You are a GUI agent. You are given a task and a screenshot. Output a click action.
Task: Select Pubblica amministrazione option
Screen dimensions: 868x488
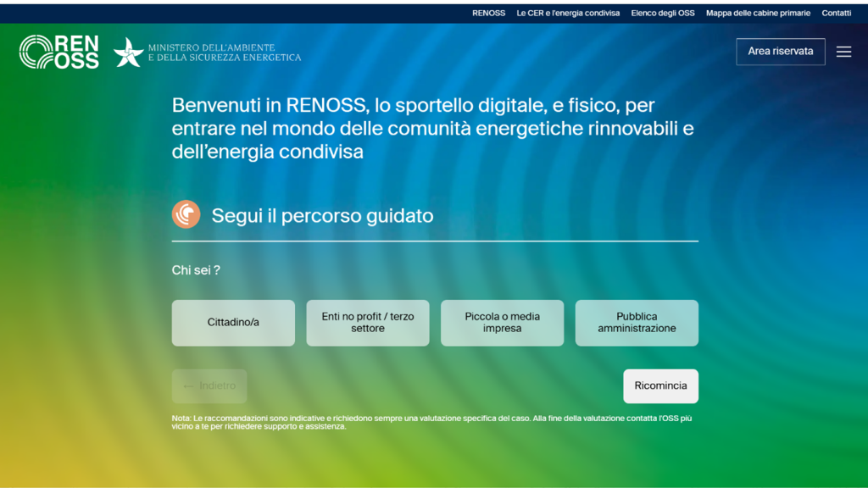coord(637,323)
